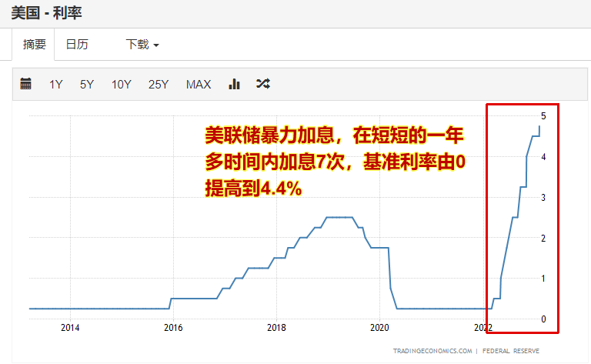Image resolution: width=591 pixels, height=364 pixels.
Task: Switch to the 摘要 tab
Action: (35, 45)
